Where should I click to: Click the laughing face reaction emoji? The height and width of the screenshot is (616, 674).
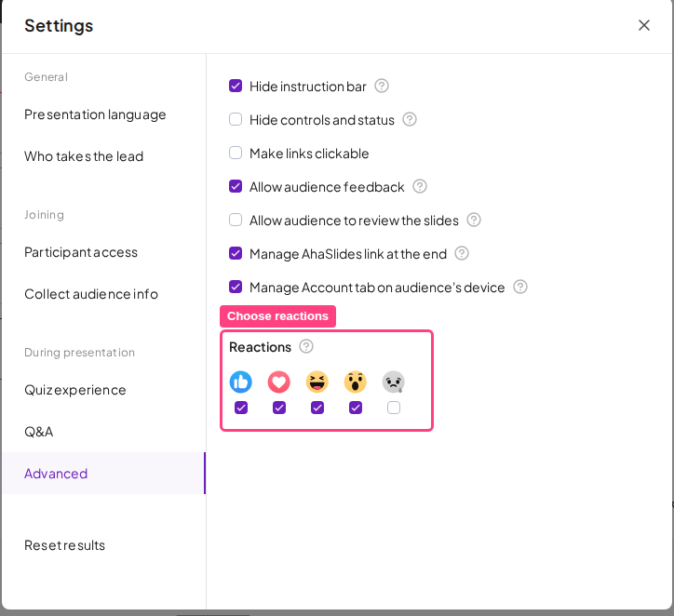pyautogui.click(x=317, y=382)
